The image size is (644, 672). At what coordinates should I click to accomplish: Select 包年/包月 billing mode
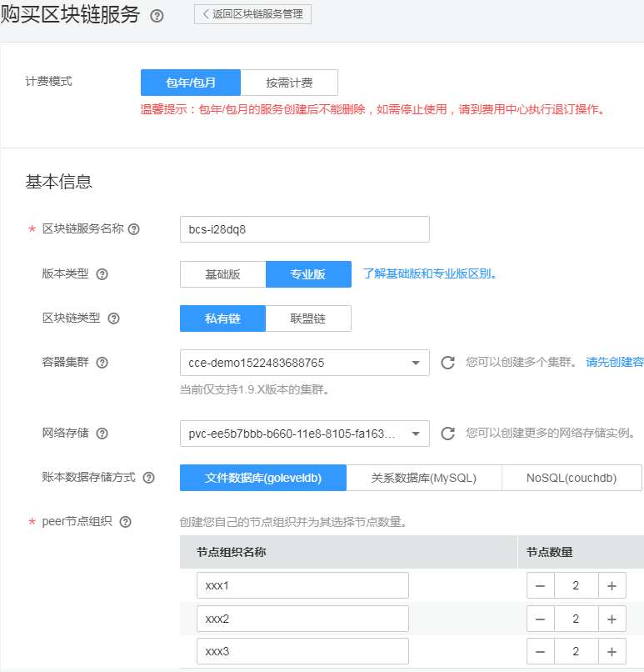coord(191,83)
